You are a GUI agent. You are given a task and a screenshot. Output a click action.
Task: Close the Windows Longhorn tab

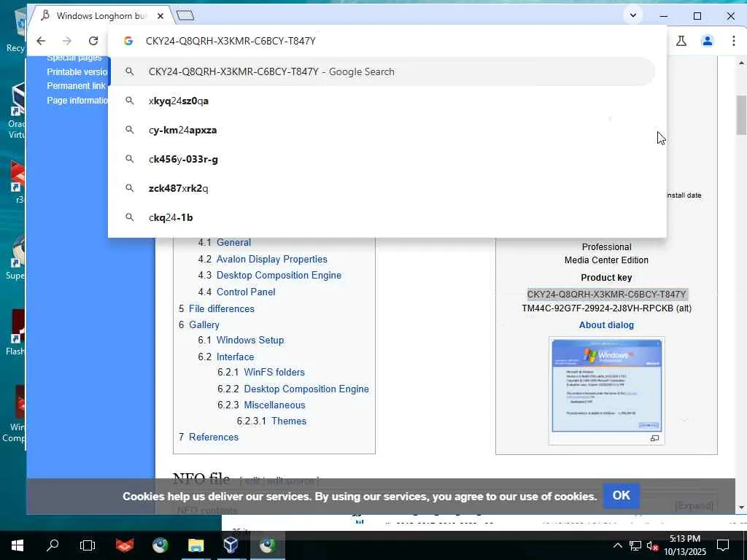160,16
